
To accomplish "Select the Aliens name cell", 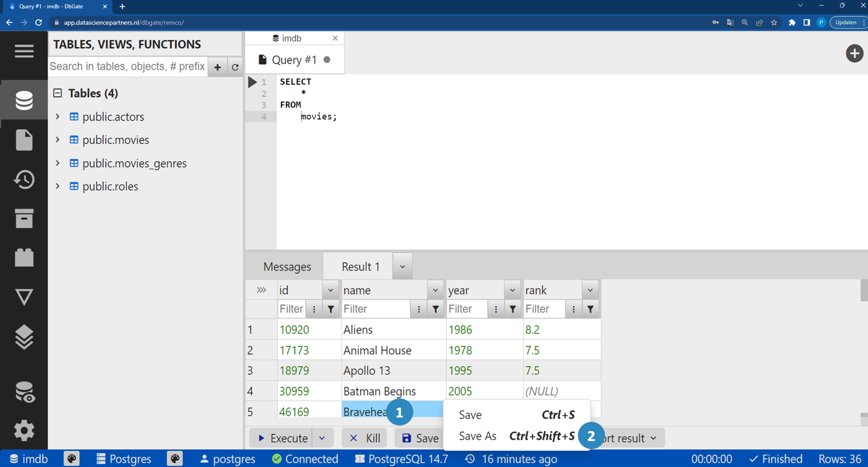I will (x=393, y=330).
